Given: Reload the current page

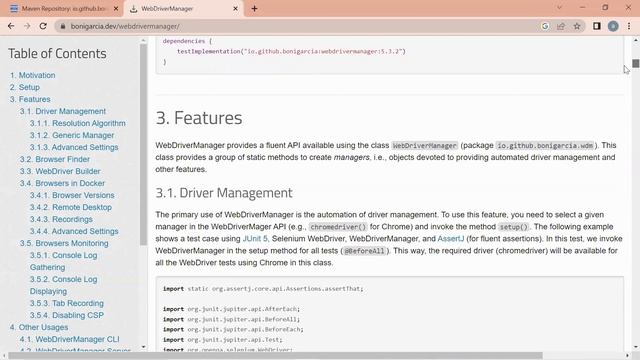Looking at the screenshot, I should coord(43,26).
